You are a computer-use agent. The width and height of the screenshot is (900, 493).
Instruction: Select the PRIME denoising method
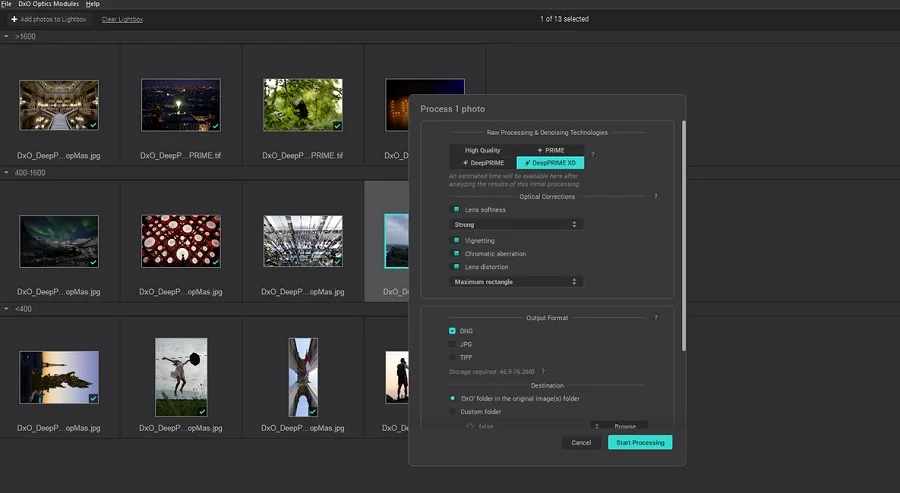pyautogui.click(x=550, y=150)
